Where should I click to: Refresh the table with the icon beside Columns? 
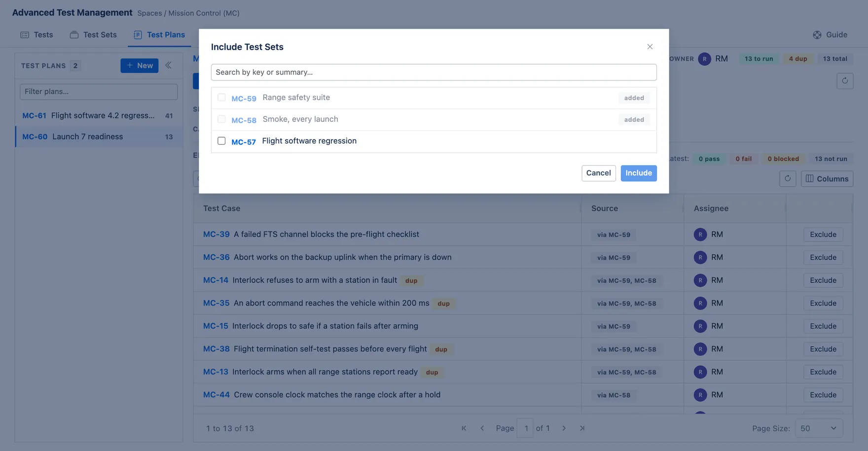pyautogui.click(x=788, y=179)
